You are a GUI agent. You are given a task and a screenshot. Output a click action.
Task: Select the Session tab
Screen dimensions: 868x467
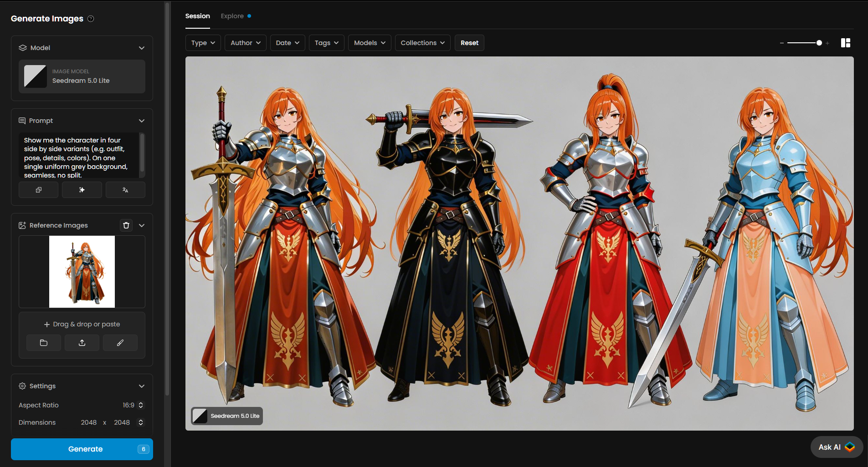(197, 16)
